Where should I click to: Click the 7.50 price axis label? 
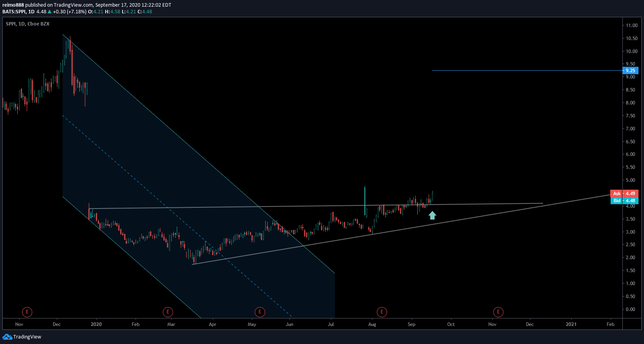(x=631, y=116)
